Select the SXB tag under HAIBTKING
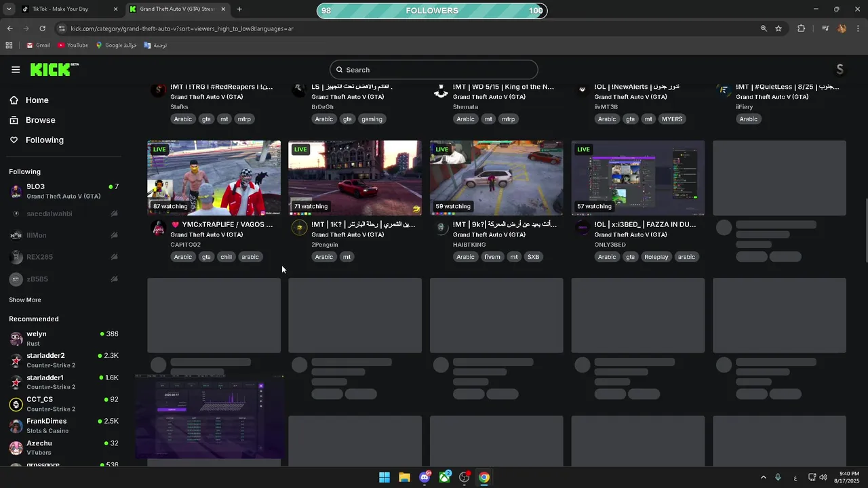The width and height of the screenshot is (868, 488). (533, 257)
